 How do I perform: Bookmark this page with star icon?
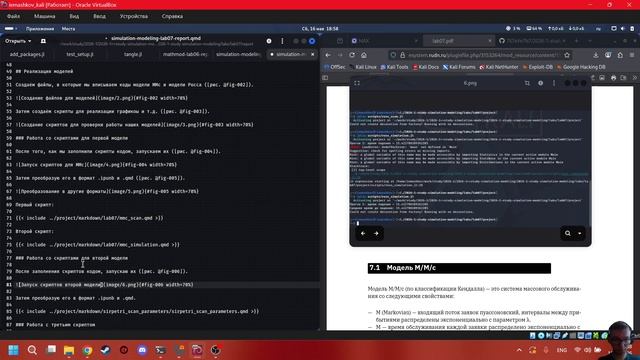567,55
